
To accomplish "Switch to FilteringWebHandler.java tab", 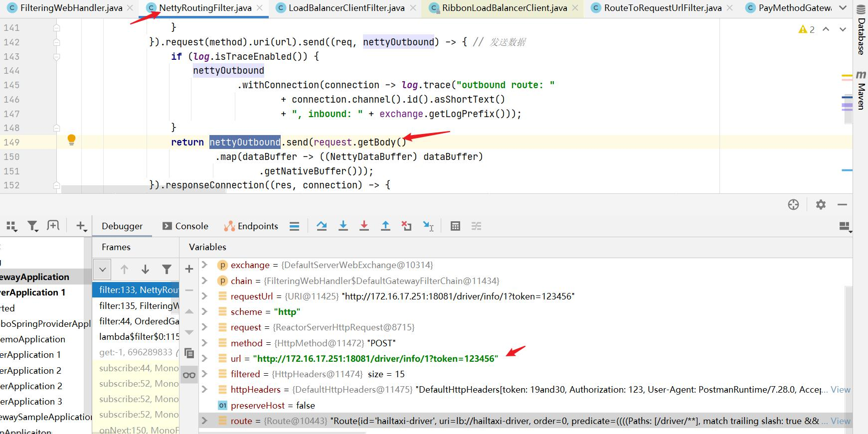I will click(71, 8).
